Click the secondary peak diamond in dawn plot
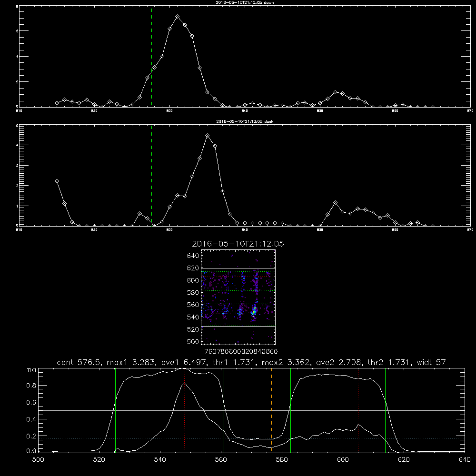This screenshot has width=476, height=476. 335,92
